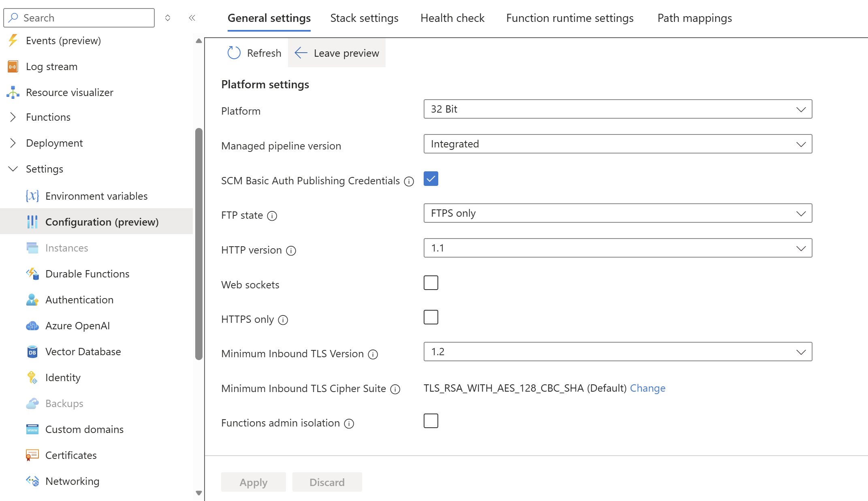Click the Custom domains icon
Image resolution: width=868 pixels, height=501 pixels.
(32, 429)
